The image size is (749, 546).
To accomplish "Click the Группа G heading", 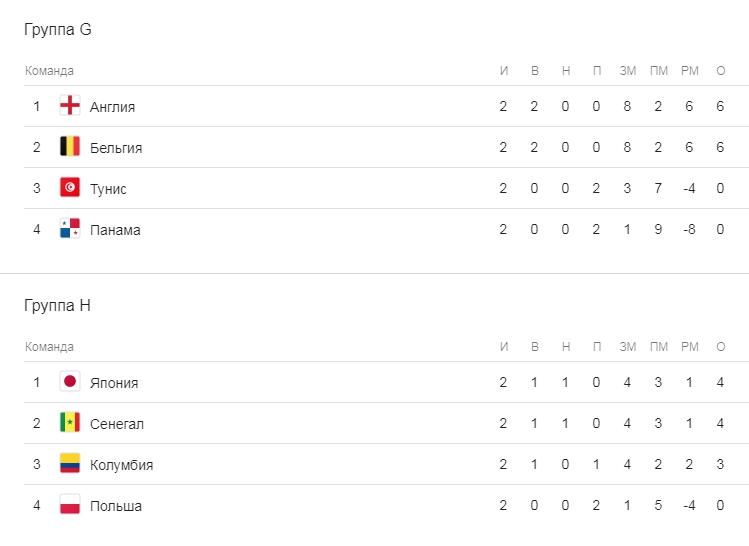I will click(x=58, y=30).
